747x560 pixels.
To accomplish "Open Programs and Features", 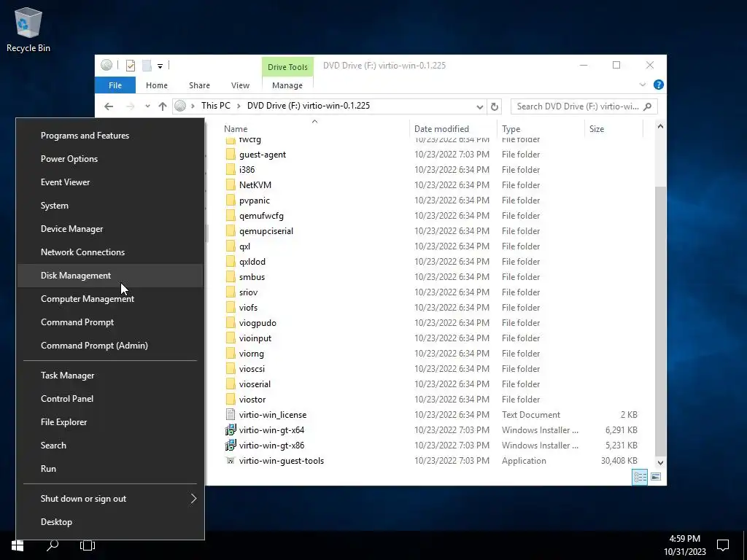I will point(110,136).
